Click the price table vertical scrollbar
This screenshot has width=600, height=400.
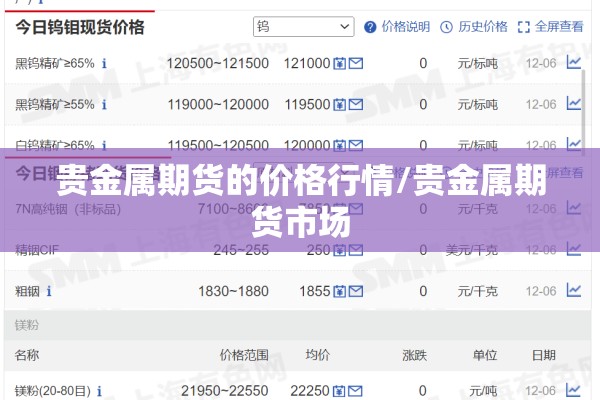583,111
